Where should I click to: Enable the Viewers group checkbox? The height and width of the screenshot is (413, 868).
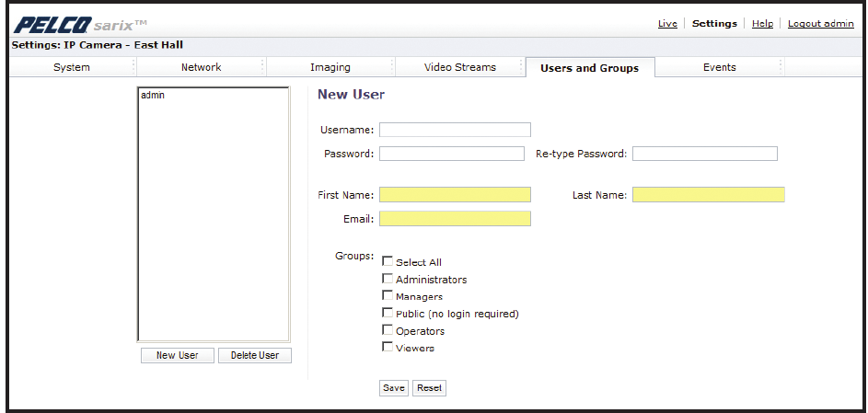[388, 348]
